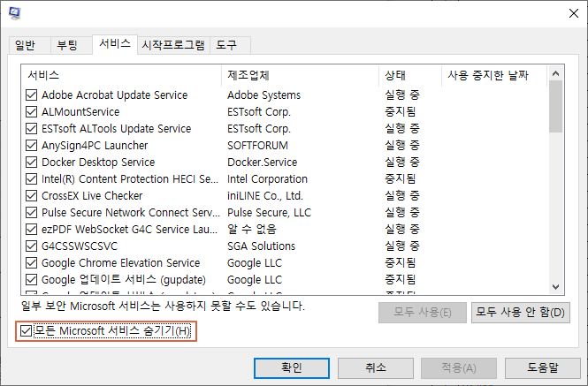Go to the 시작프로그램 tab
Viewport: 588px width, 386px height.
point(173,45)
